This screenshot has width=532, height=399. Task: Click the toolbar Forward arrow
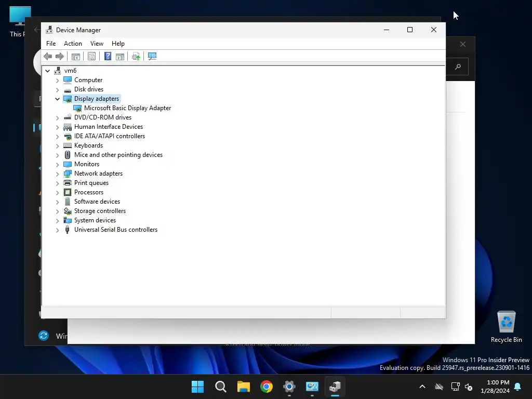[x=60, y=56]
